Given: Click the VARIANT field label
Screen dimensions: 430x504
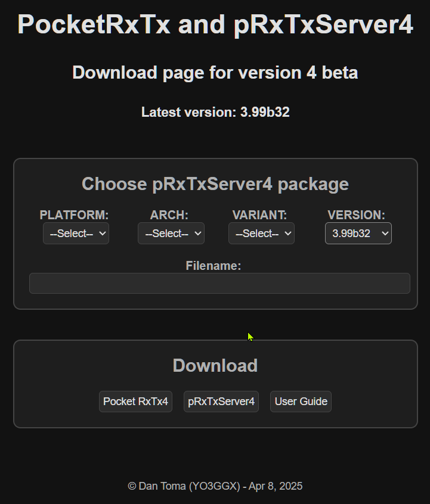Looking at the screenshot, I should (x=259, y=215).
